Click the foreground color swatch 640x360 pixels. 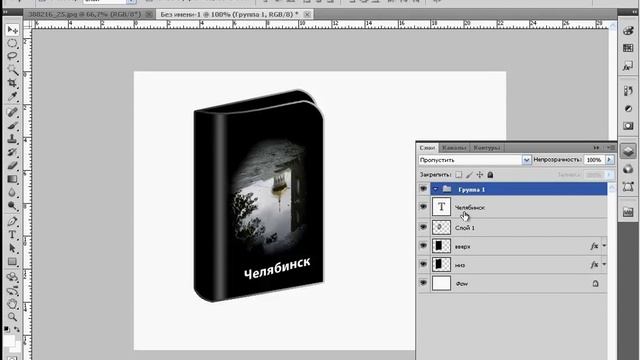9,340
